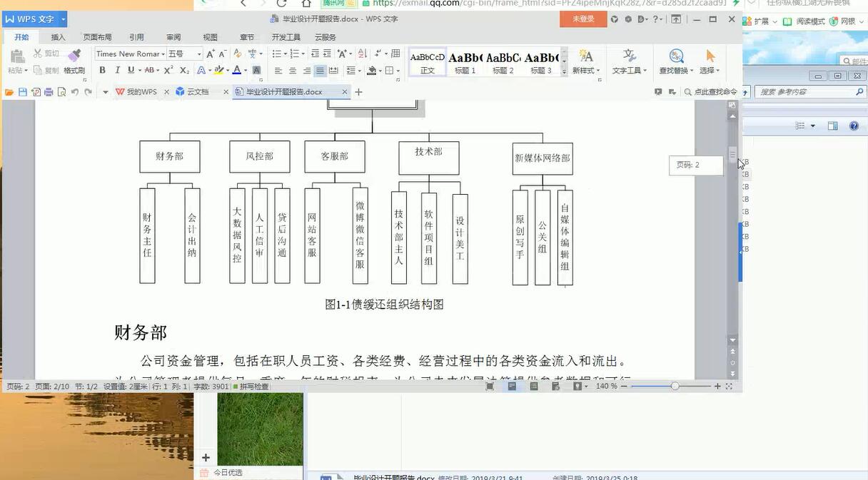Click the Open folder icon in quick access bar
Screen dimensions: 868x480
[9, 92]
